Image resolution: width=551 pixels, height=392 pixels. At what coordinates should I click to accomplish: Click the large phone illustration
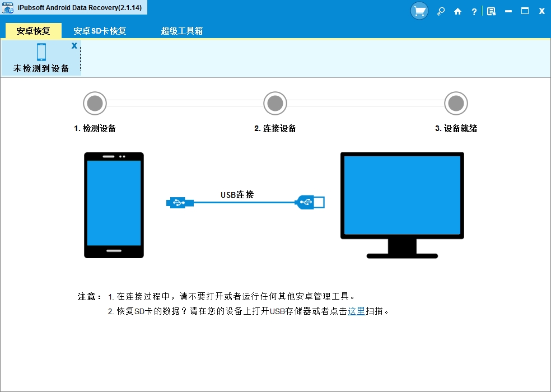click(x=114, y=206)
